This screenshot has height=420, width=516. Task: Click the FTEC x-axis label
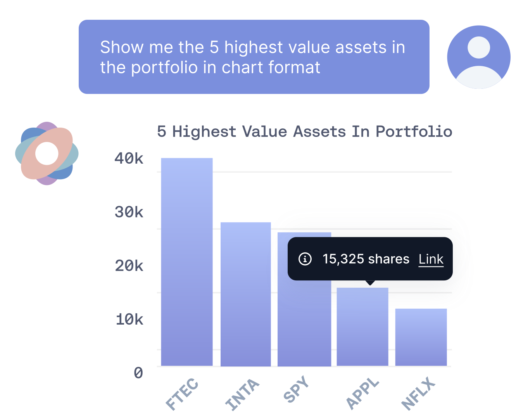point(182,394)
